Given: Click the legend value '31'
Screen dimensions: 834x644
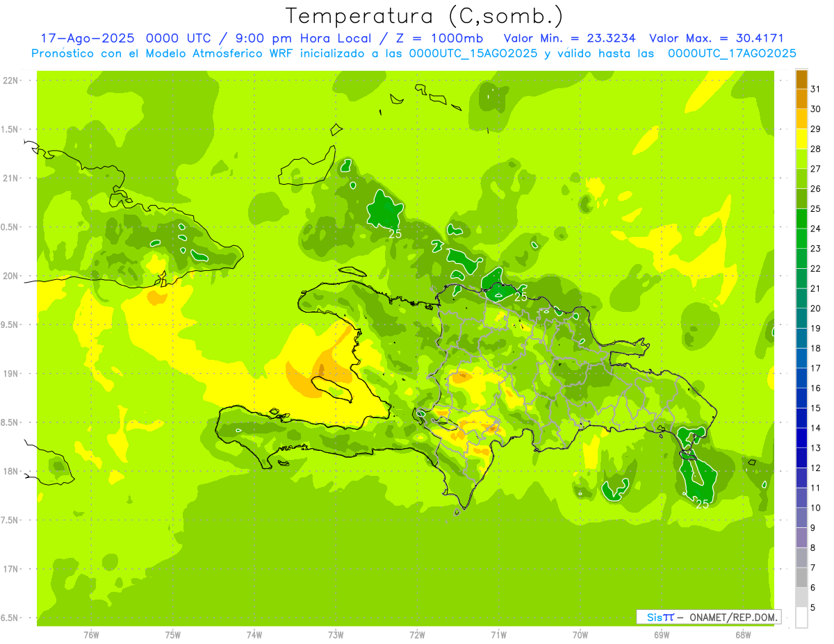Looking at the screenshot, I should click(816, 89).
